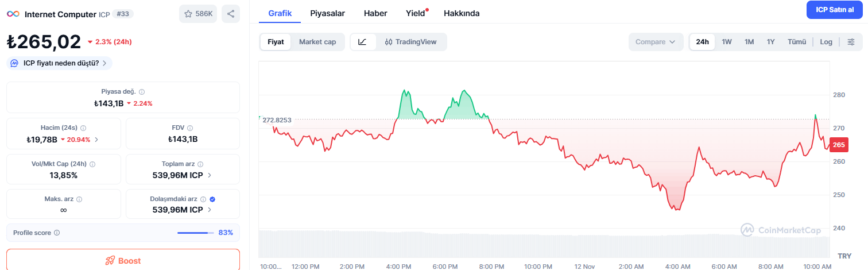This screenshot has width=868, height=270.
Task: Set chart range to 24h
Action: tap(702, 42)
